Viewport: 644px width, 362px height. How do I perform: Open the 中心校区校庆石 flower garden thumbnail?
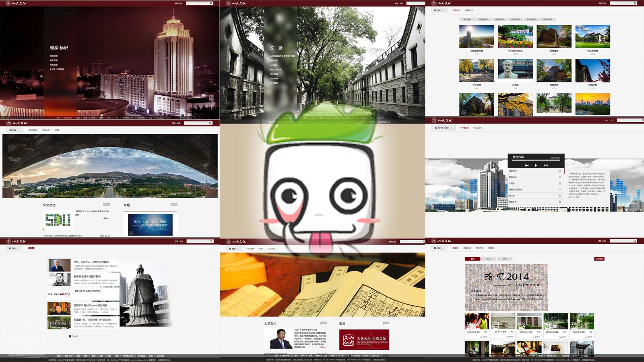(x=515, y=37)
